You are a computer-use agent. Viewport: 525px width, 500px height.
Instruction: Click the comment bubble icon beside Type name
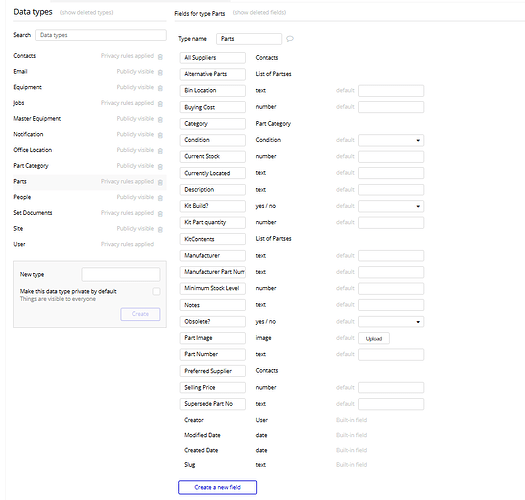[290, 39]
